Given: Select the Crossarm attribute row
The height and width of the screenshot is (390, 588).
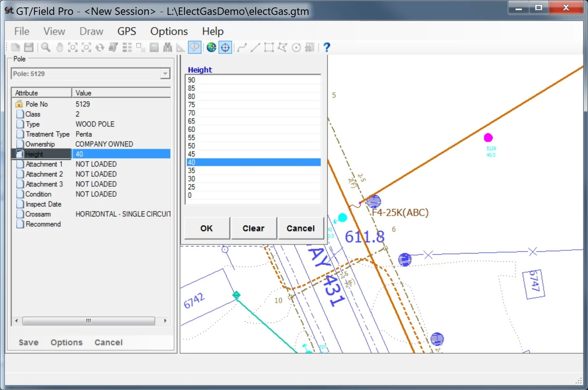Looking at the screenshot, I should [x=91, y=214].
